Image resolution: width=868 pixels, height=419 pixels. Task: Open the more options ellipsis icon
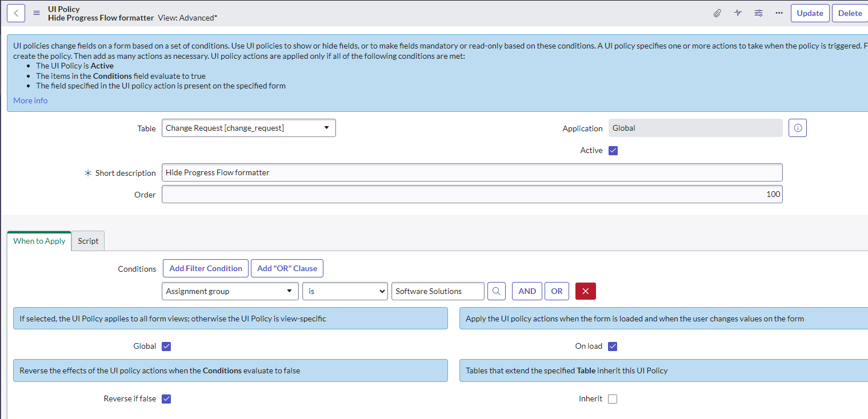tap(779, 13)
